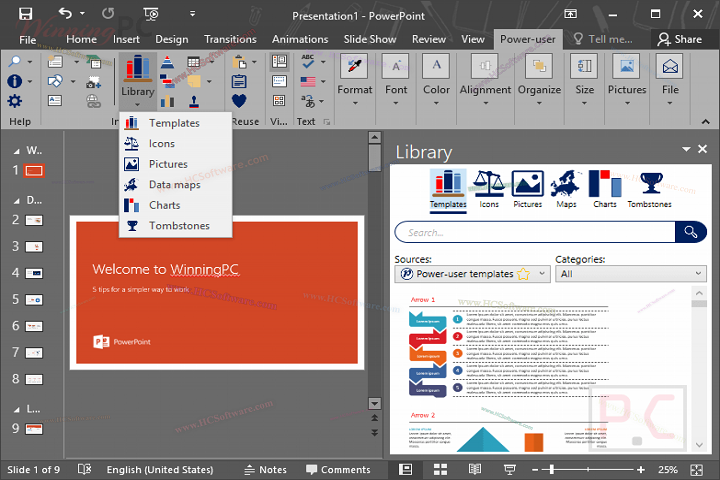Collapse the ribbon with the chevron
Screen dimensions: 720x480
pos(705,122)
